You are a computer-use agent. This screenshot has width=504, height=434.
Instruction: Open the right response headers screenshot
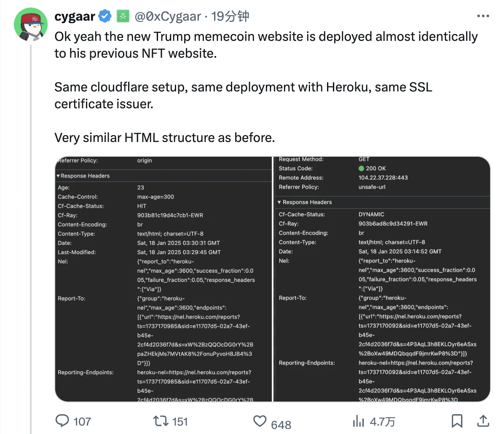tap(382, 279)
